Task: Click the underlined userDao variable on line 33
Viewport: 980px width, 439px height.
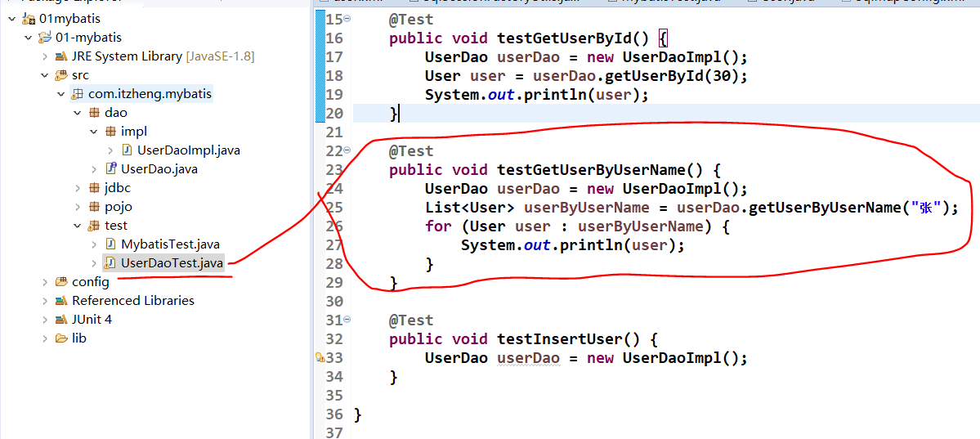Action: pos(529,358)
